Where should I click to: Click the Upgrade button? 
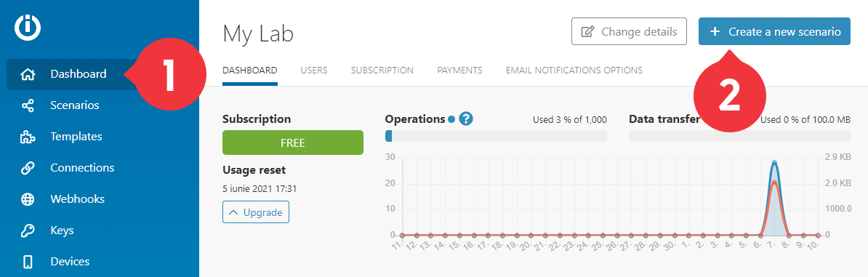tap(256, 212)
